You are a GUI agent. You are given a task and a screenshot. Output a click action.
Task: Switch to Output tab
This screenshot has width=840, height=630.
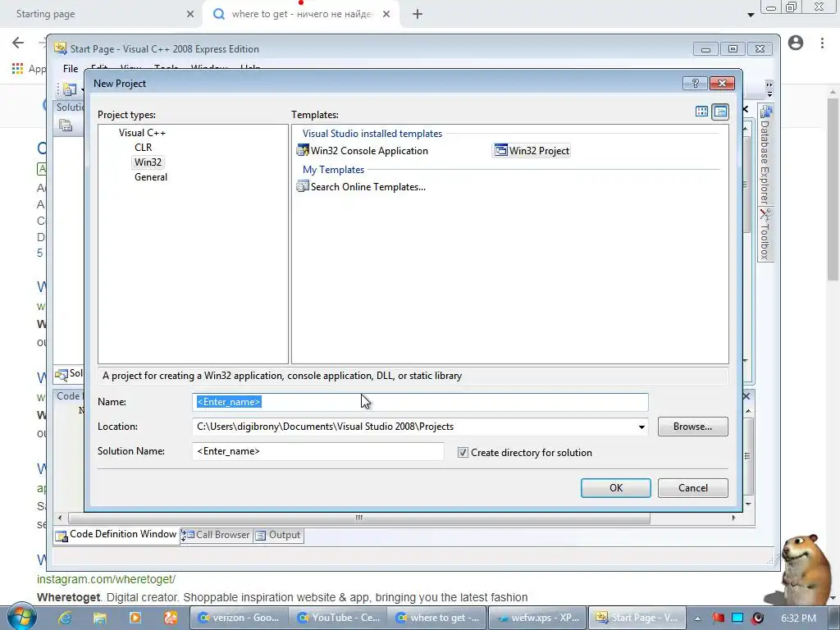pos(278,535)
